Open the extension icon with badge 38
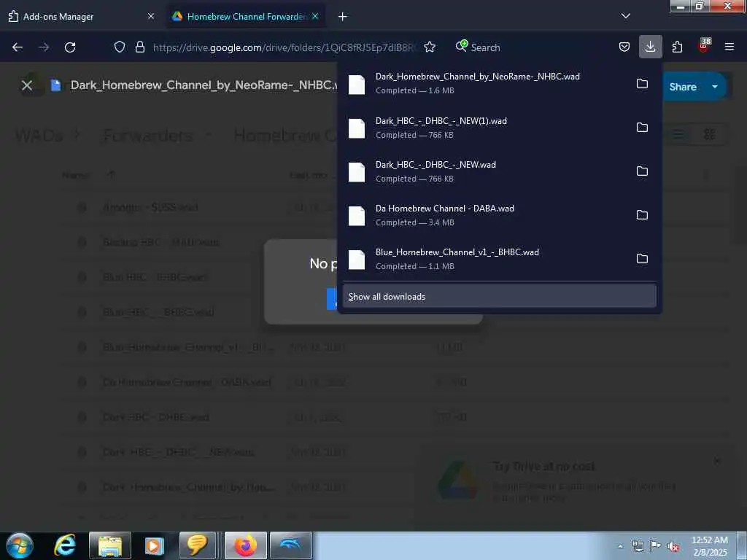 pos(704,46)
